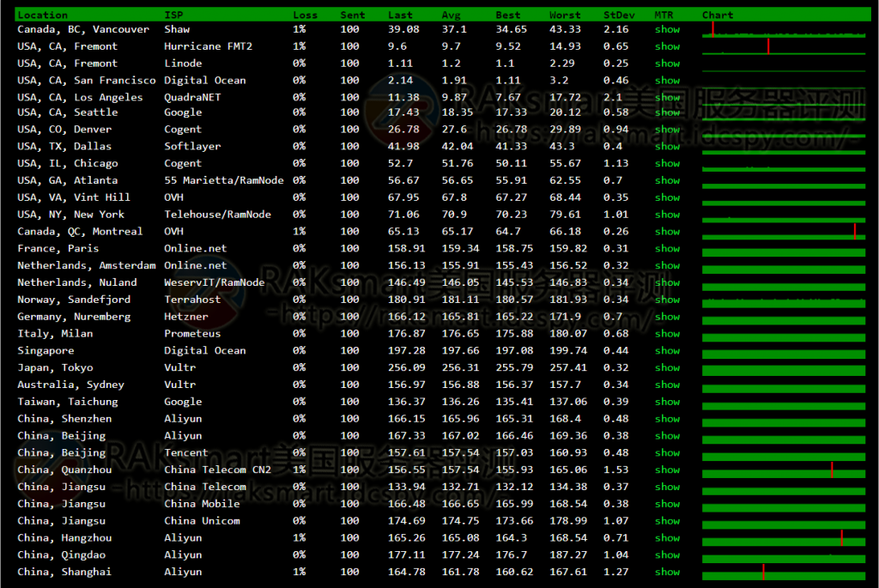Click the Best column header
The width and height of the screenshot is (879, 588).
pyautogui.click(x=508, y=15)
